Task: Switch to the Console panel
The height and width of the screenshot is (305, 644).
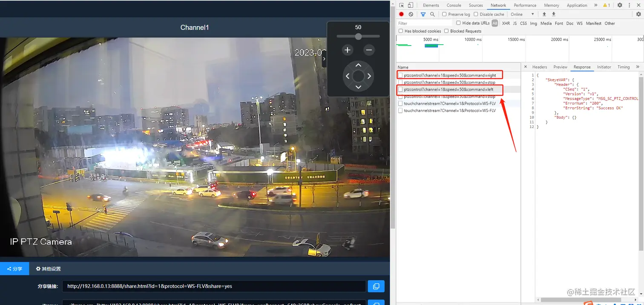Action: (x=454, y=5)
